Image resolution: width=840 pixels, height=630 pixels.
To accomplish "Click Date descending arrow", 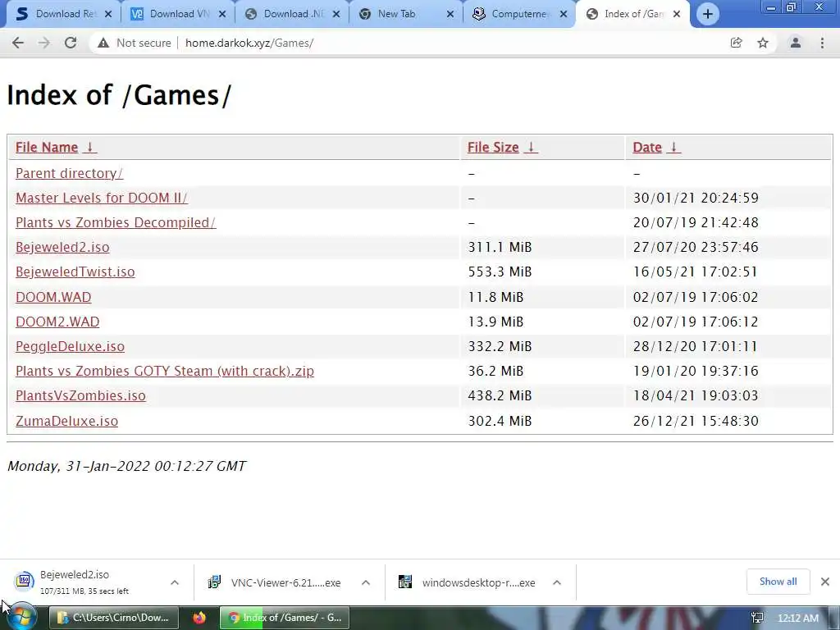I will pos(674,148).
